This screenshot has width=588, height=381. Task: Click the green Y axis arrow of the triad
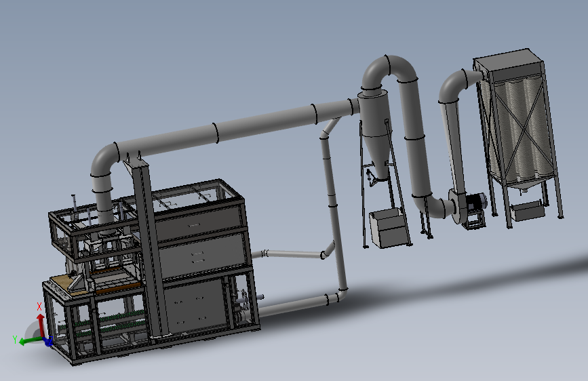30,341
